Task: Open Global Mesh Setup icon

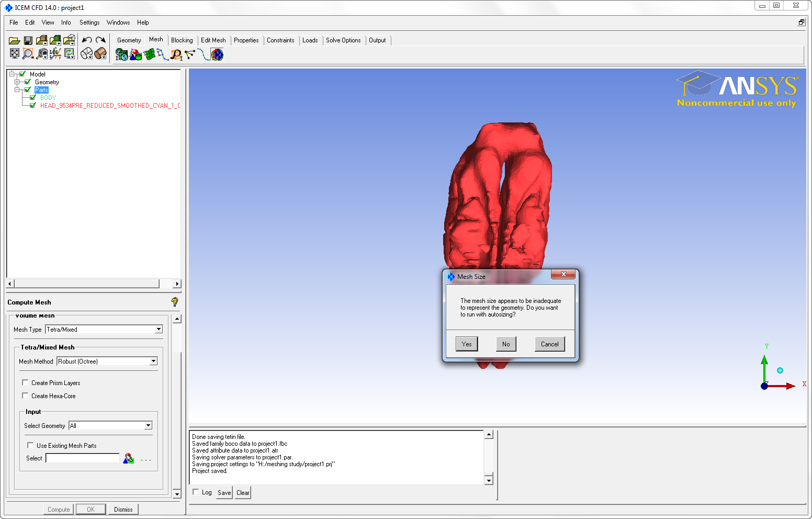Action: [121, 54]
